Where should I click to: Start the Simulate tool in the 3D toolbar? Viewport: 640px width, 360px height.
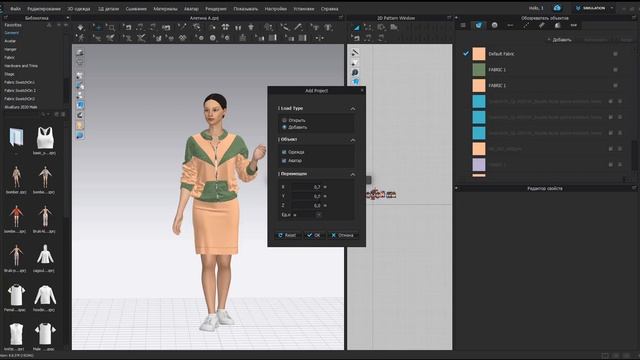80,27
